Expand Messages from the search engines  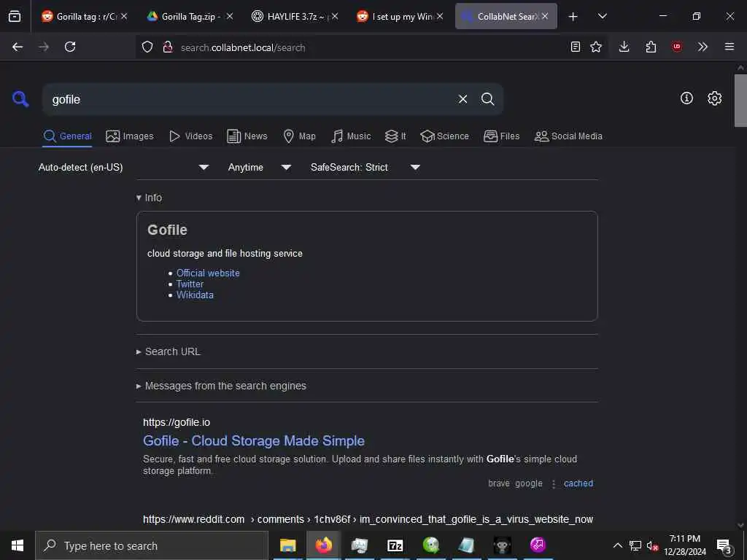tap(222, 386)
